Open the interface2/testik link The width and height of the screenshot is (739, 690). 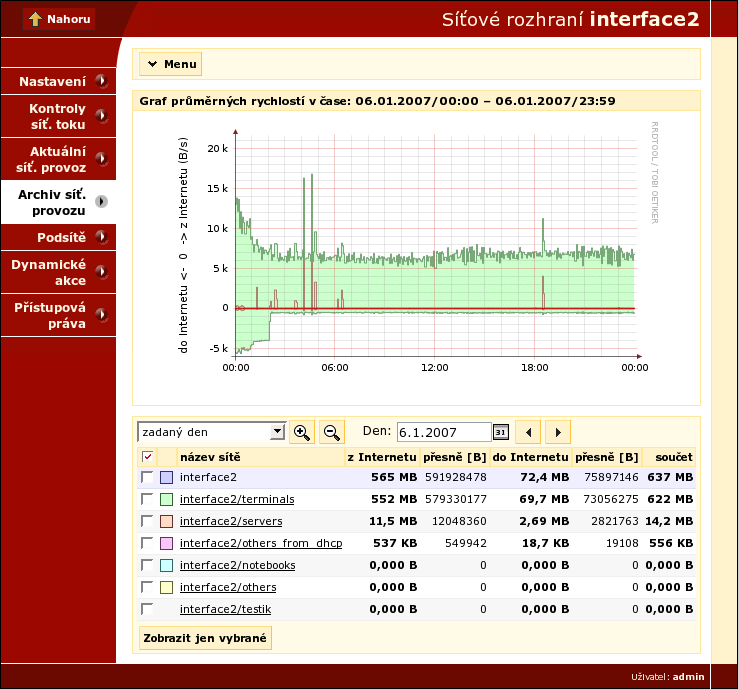pos(225,609)
